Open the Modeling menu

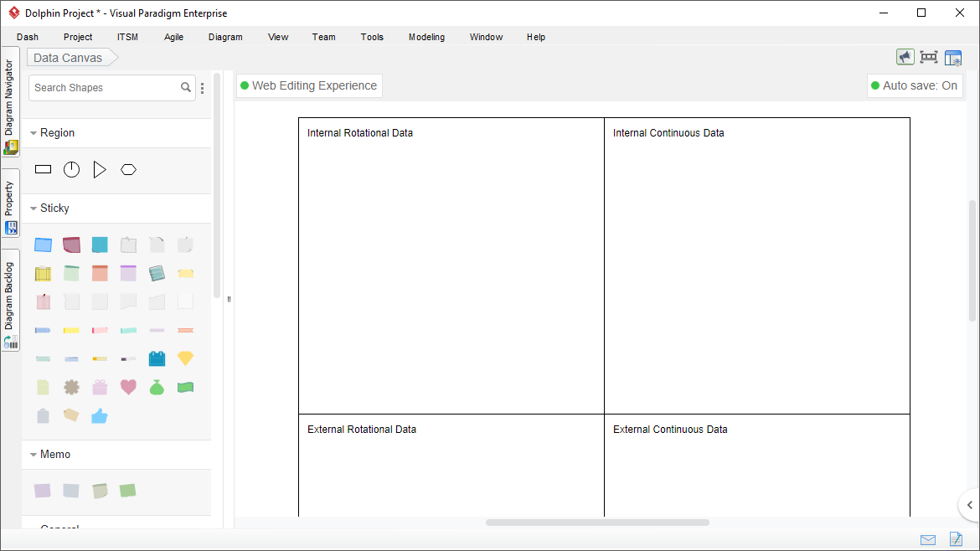[427, 37]
